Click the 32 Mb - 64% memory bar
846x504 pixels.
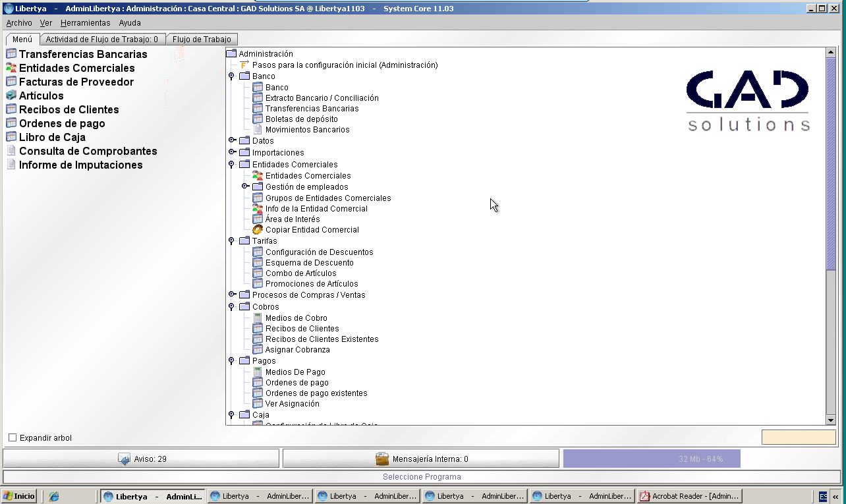[x=652, y=459]
